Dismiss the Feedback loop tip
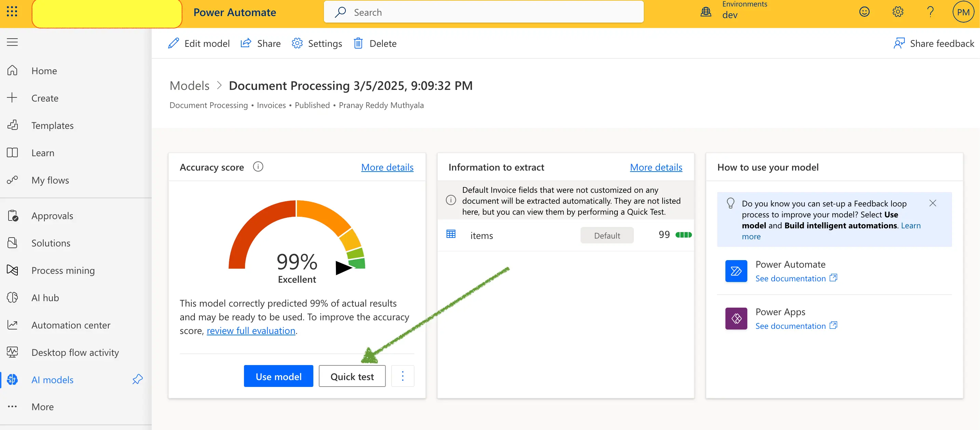 [x=933, y=203]
